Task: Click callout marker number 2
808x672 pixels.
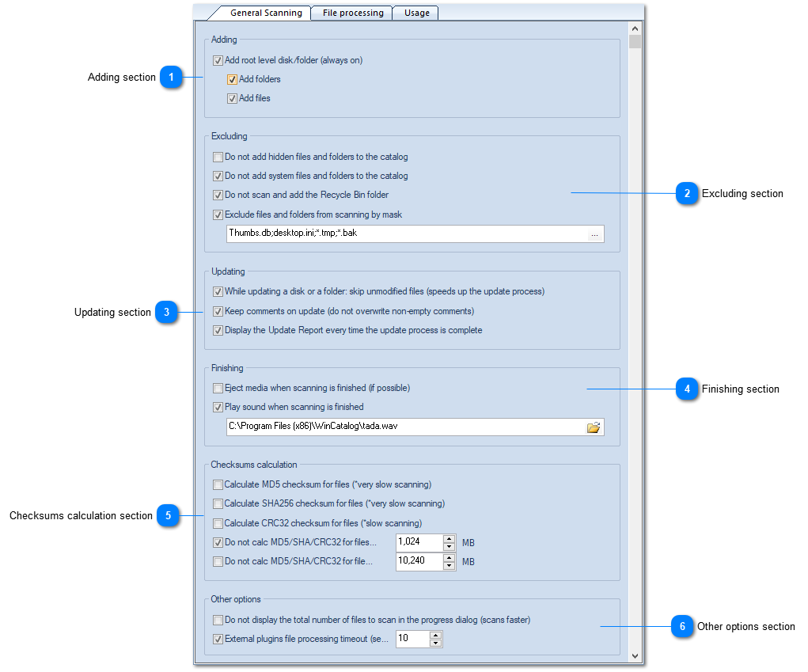Action: (x=687, y=194)
